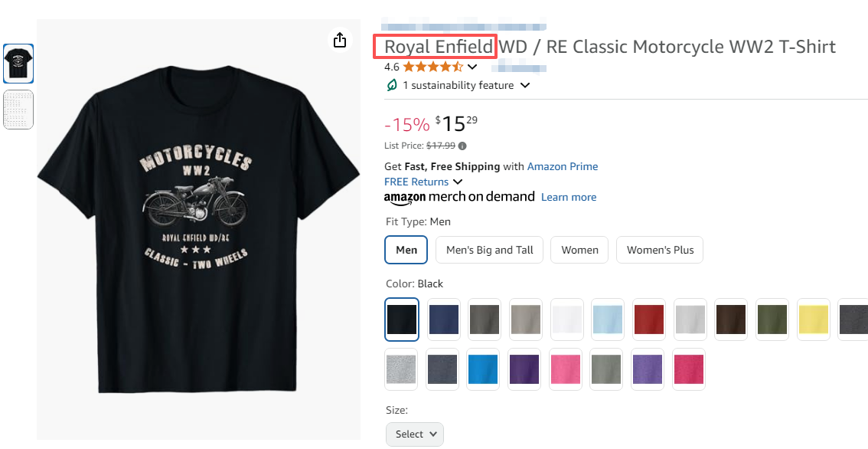Image resolution: width=868 pixels, height=449 pixels.
Task: Open the Size select dropdown
Action: point(415,434)
